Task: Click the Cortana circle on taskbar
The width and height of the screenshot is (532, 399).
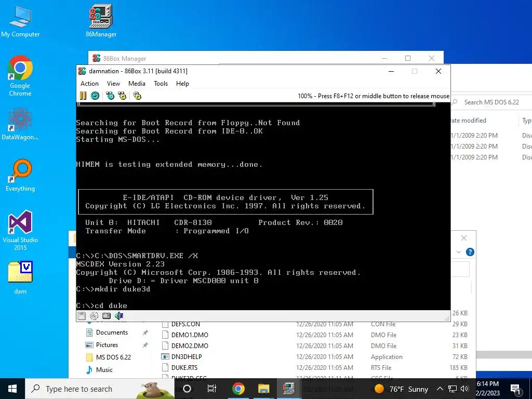Action: coord(187,389)
